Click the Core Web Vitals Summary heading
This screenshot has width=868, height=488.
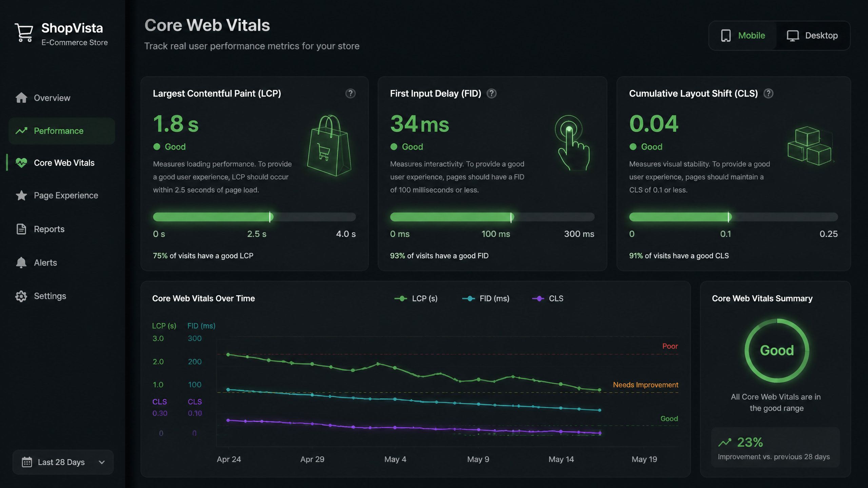click(762, 299)
